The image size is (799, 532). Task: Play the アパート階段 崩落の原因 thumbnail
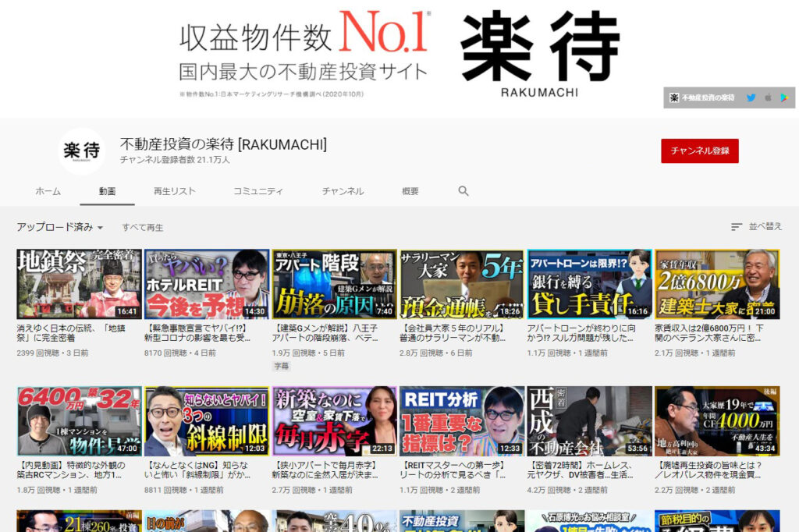(x=334, y=284)
